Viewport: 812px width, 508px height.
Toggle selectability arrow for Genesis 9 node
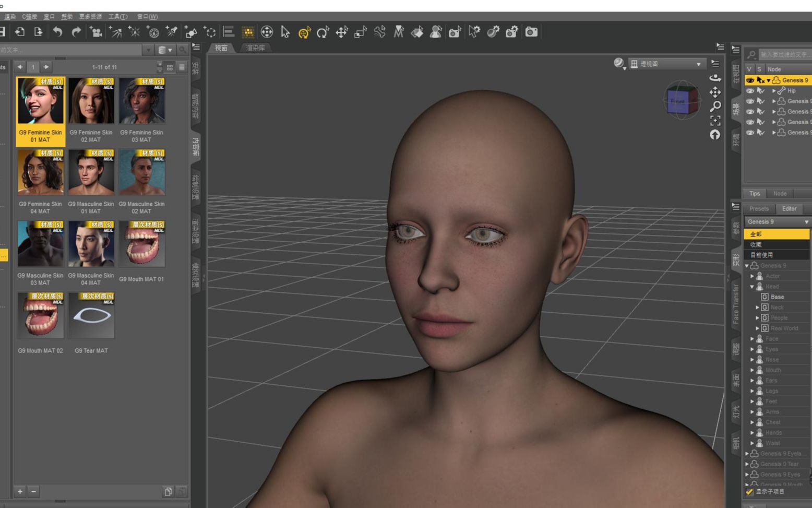[760, 80]
